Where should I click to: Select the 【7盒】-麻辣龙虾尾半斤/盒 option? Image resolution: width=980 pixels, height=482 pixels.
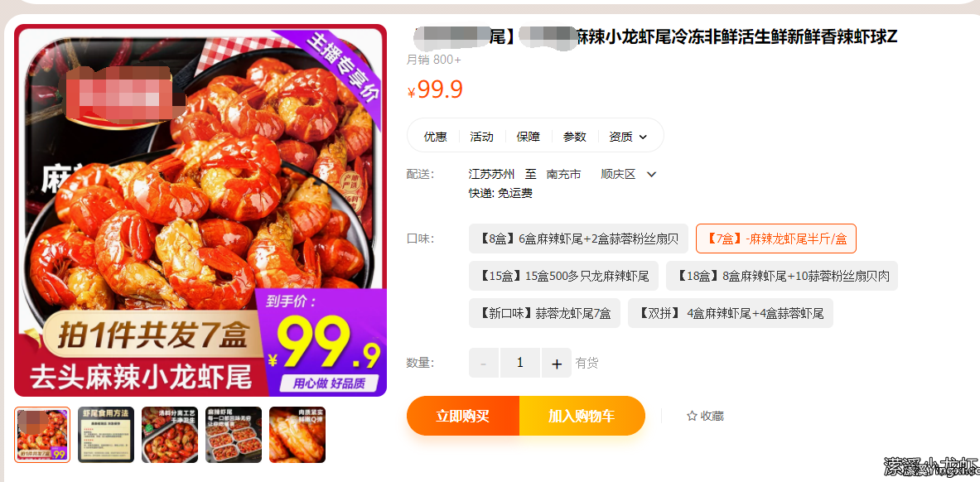[x=776, y=239]
